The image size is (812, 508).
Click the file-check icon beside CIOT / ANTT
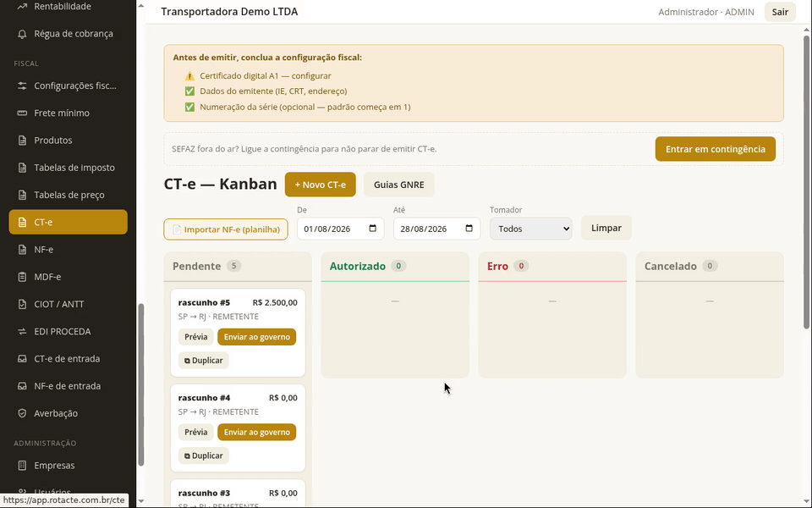[22, 304]
